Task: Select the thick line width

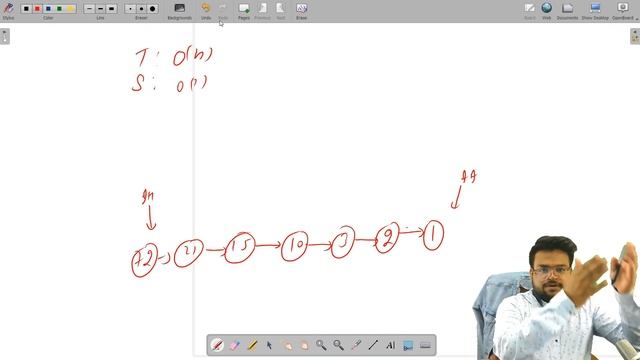Action: (x=111, y=9)
